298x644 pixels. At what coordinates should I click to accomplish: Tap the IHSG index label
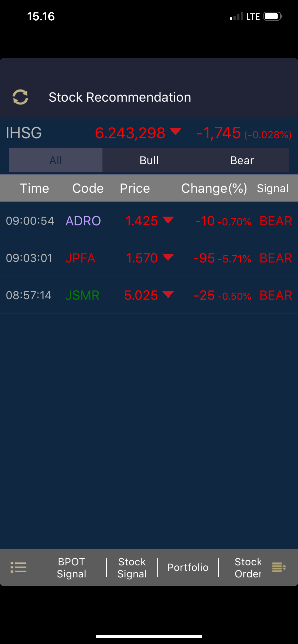tap(24, 132)
